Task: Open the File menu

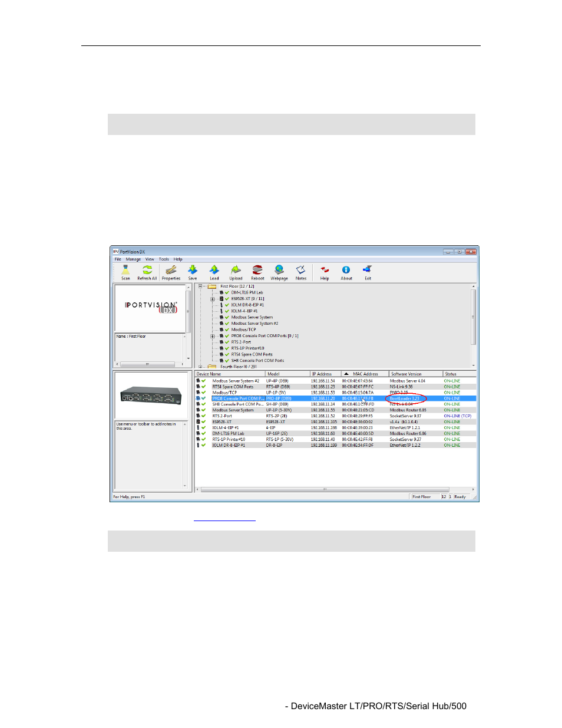Action: (x=118, y=259)
